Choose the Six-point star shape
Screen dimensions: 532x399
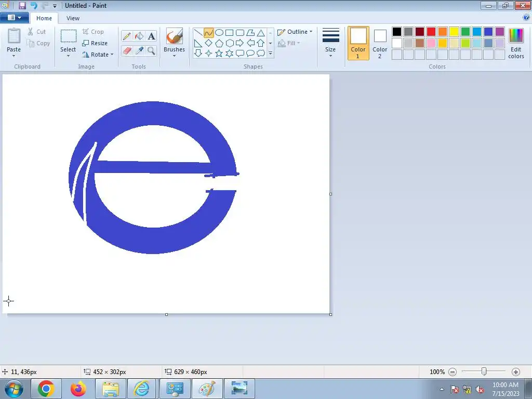point(229,54)
